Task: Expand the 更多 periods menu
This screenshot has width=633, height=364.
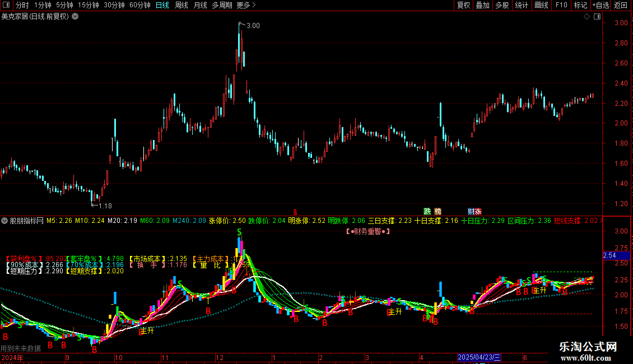Action: point(246,5)
